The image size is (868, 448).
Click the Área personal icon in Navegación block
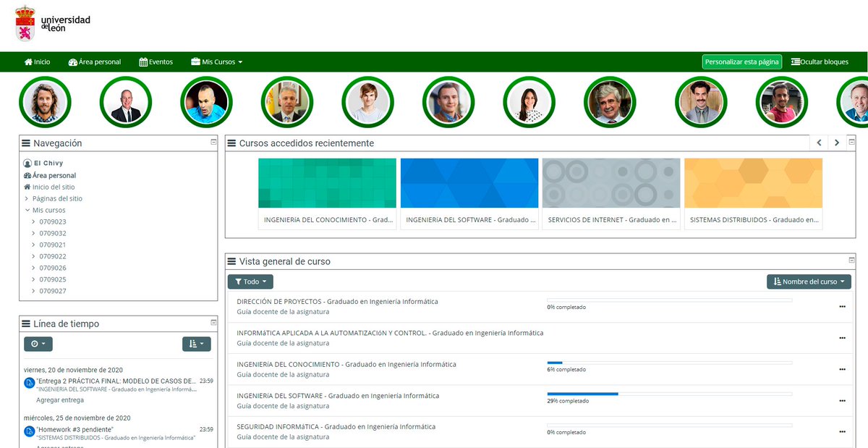click(27, 175)
